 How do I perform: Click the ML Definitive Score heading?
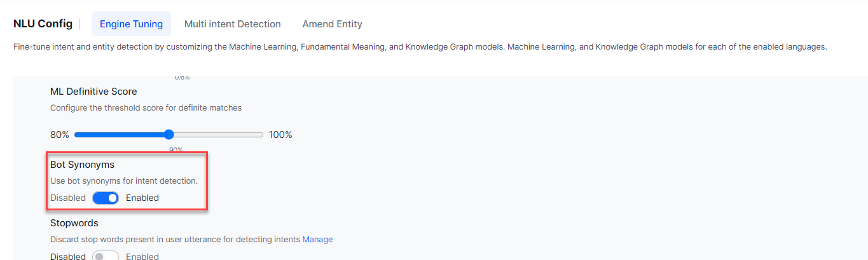click(93, 92)
